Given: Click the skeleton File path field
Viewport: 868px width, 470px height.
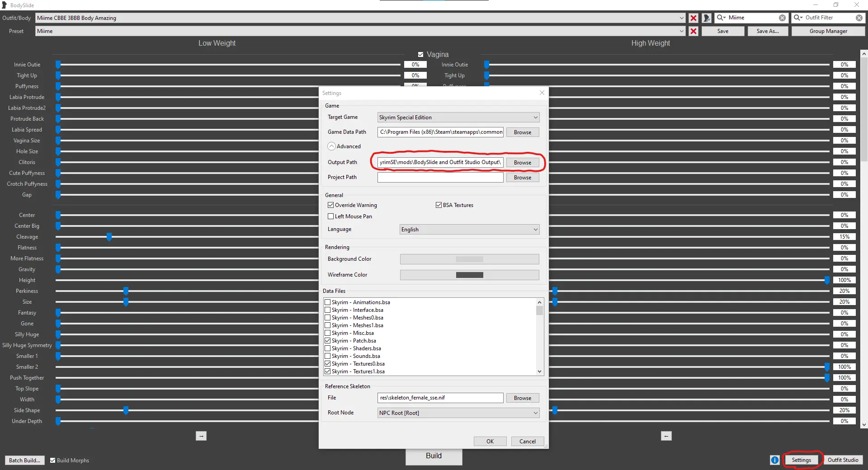Looking at the screenshot, I should click(440, 398).
